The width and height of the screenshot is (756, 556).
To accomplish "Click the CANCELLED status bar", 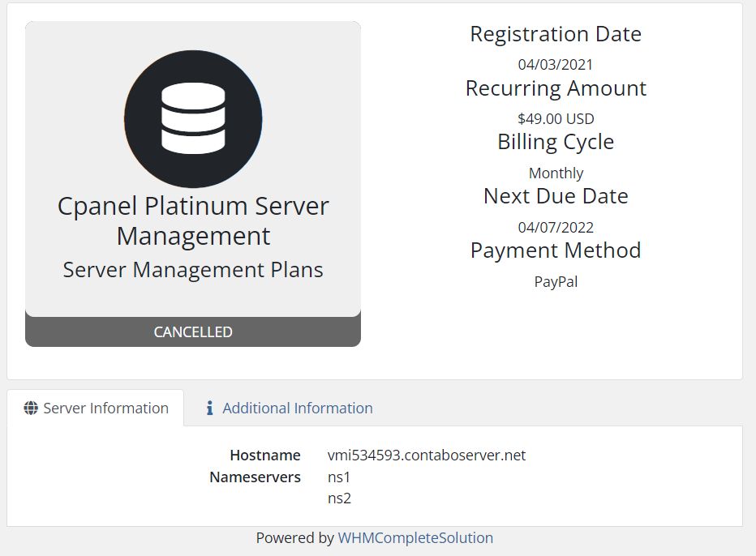I will click(193, 331).
